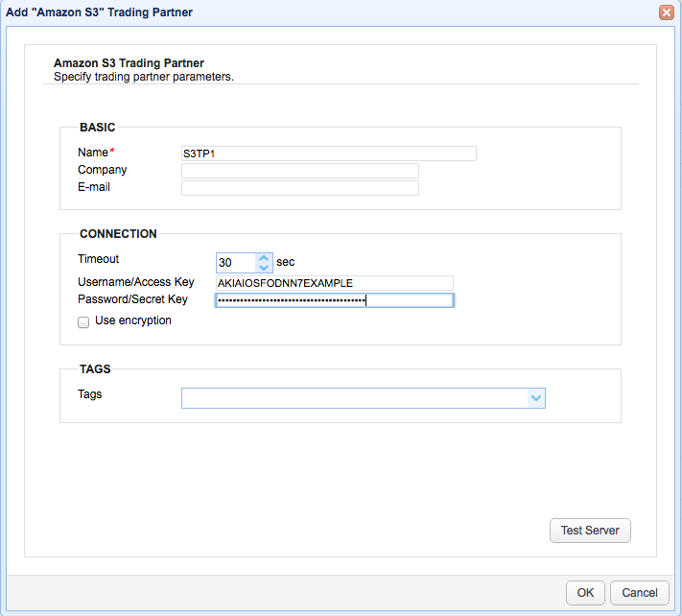This screenshot has height=616, width=682.
Task: Close the Add Amazon S3 Trading Partner dialog
Action: pyautogui.click(x=666, y=12)
